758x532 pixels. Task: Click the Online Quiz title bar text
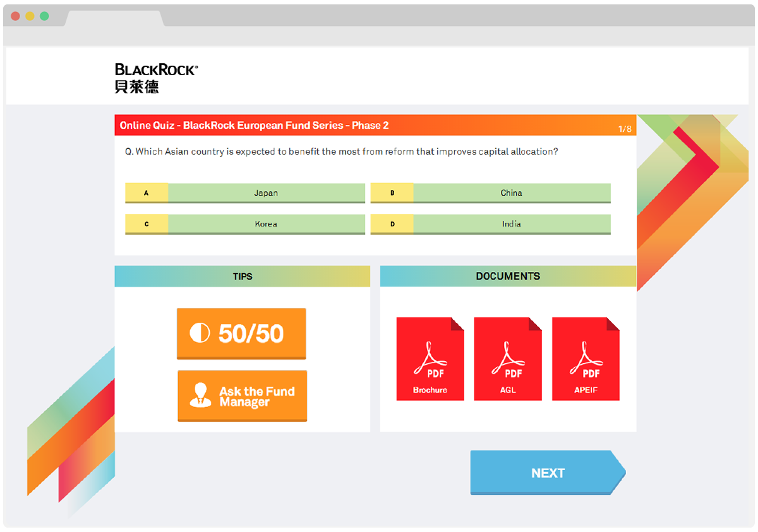pyautogui.click(x=254, y=126)
